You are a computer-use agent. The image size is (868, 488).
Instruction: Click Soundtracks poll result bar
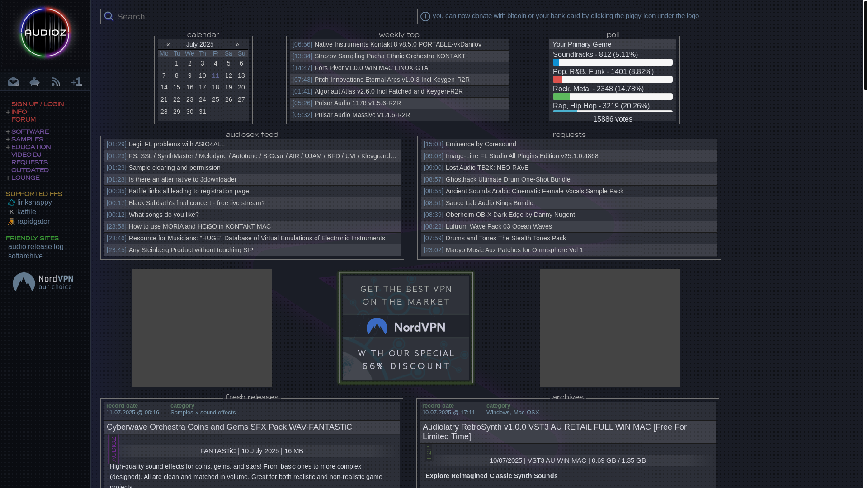[x=613, y=62]
